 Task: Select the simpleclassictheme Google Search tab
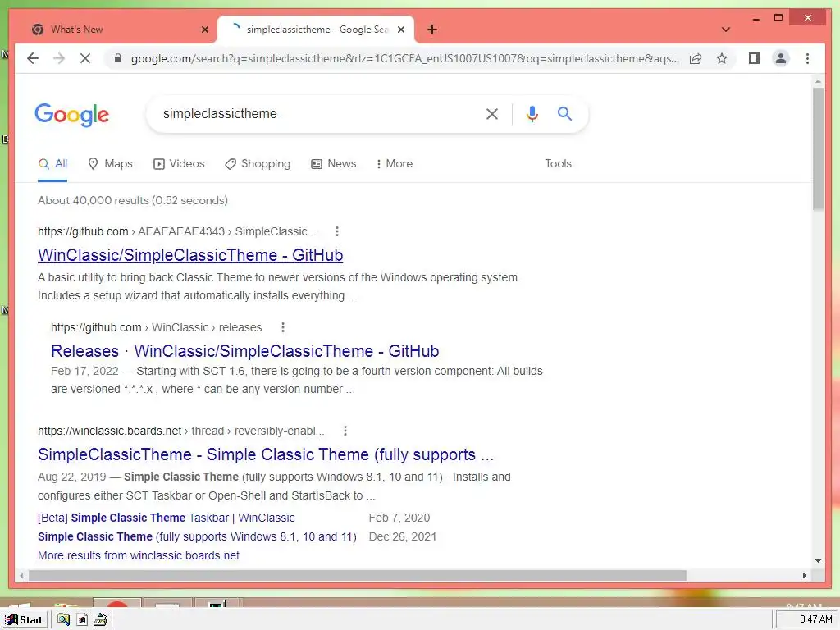click(316, 30)
